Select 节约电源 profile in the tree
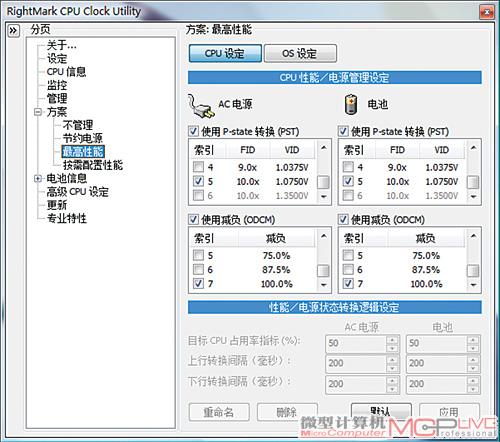The width and height of the screenshot is (500, 442). [x=83, y=138]
